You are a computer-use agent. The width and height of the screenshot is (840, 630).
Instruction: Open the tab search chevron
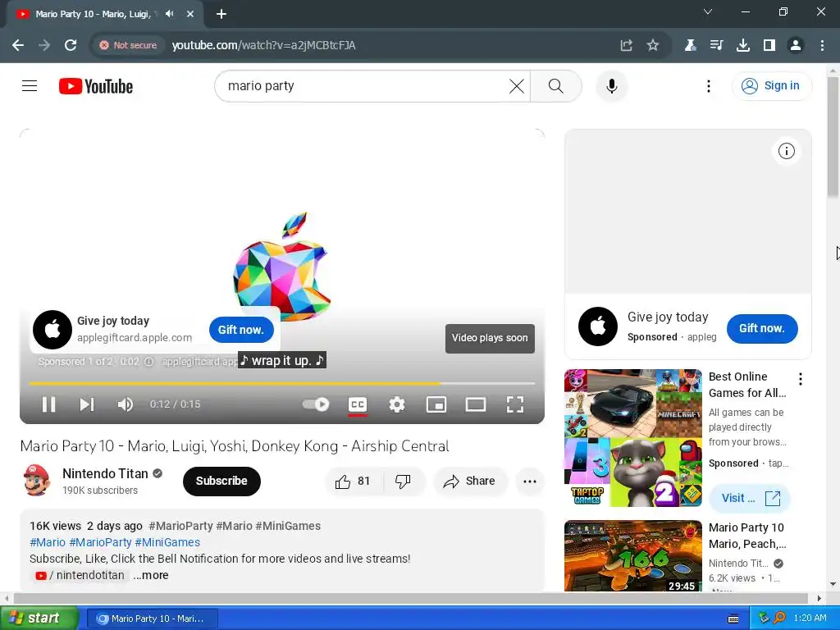[x=708, y=11]
